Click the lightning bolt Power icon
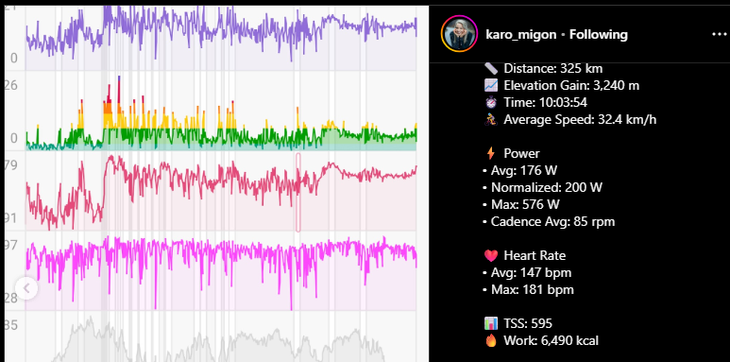Viewport: 730px width, 362px height. (491, 154)
